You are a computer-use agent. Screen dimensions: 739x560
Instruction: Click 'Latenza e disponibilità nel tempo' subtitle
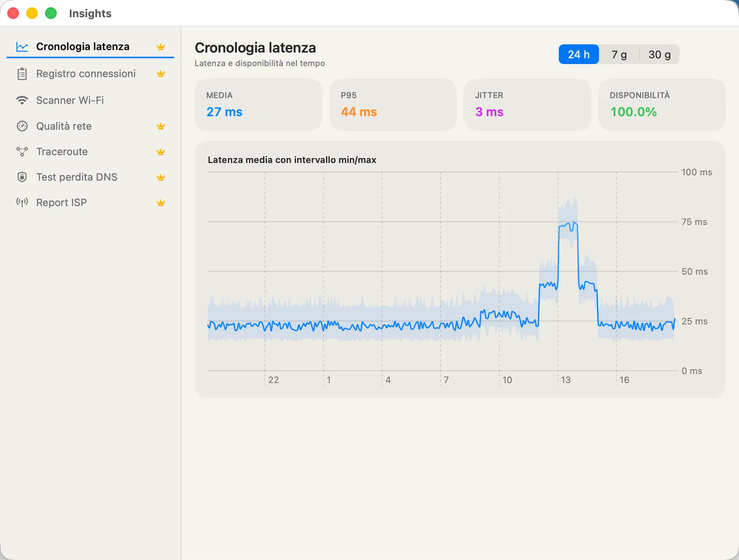[260, 63]
